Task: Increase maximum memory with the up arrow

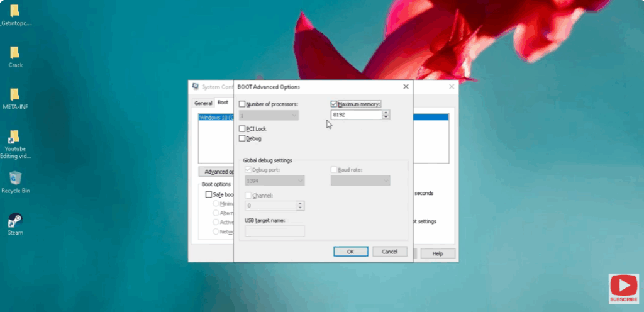Action: pyautogui.click(x=386, y=113)
